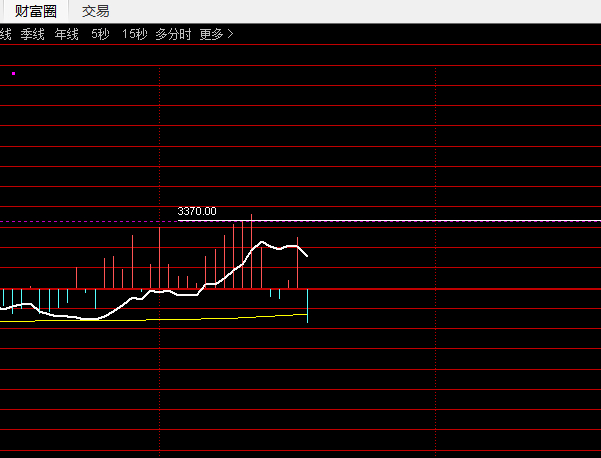
Task: Click the last long cyan bar at chart end
Action: pos(307,306)
